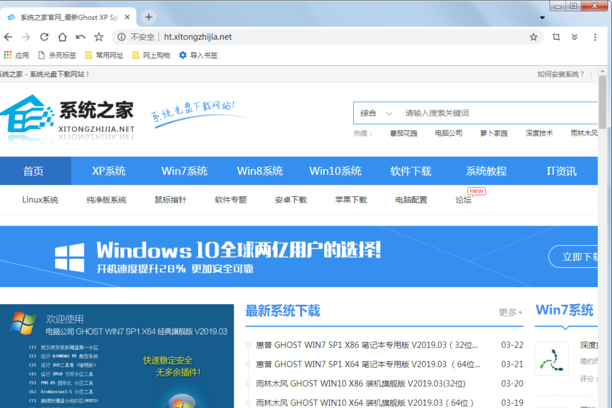Focus the 请输入搜索关键词 search field
This screenshot has width=612, height=408.
(x=500, y=113)
